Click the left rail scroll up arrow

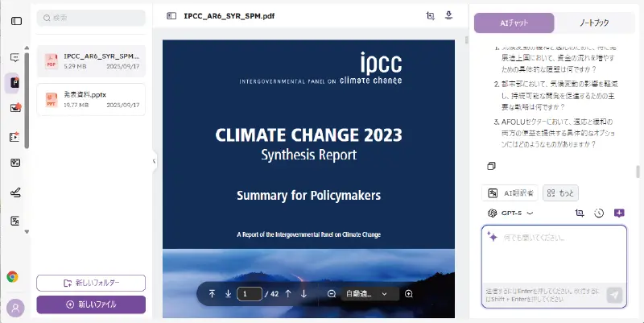(x=27, y=48)
